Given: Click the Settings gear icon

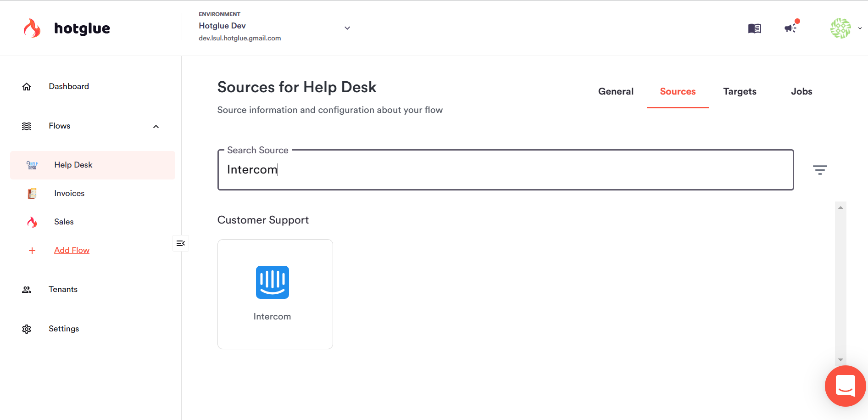Looking at the screenshot, I should point(27,329).
